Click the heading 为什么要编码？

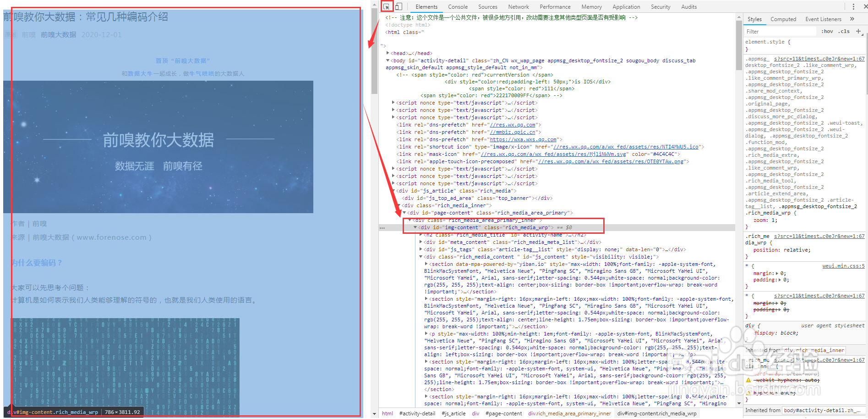click(x=37, y=263)
